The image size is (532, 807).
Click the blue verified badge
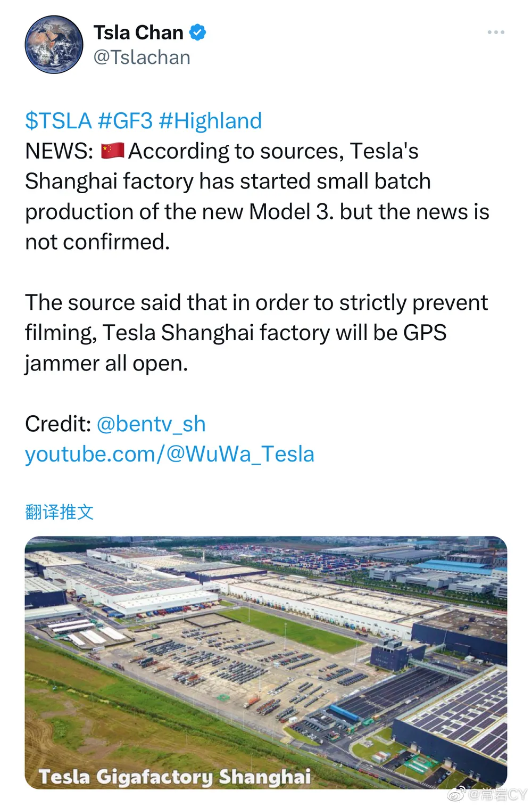tap(198, 32)
